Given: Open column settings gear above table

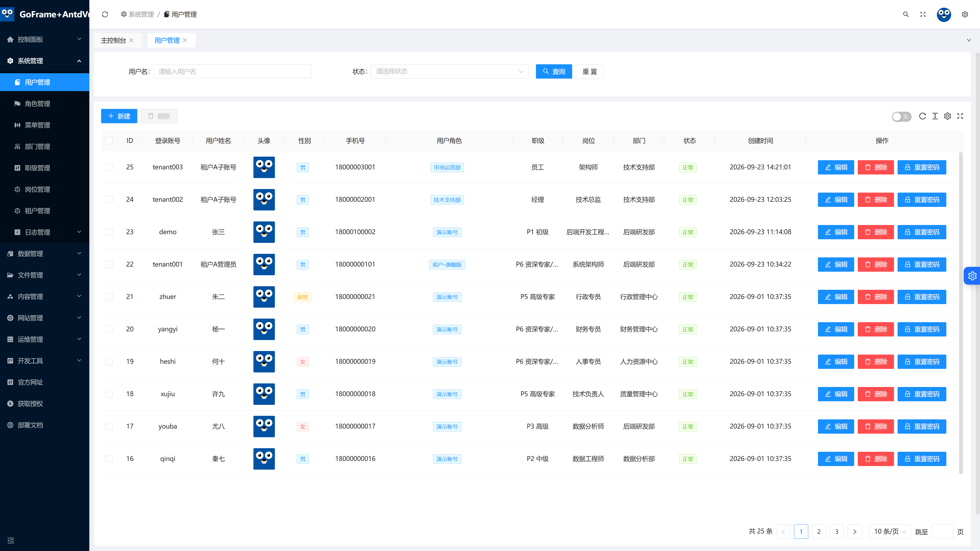Looking at the screenshot, I should pyautogui.click(x=948, y=116).
